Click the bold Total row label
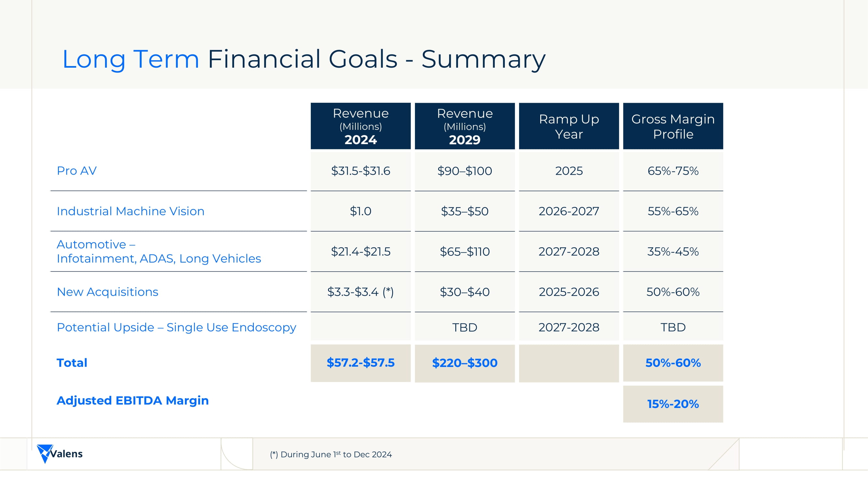 click(x=72, y=363)
